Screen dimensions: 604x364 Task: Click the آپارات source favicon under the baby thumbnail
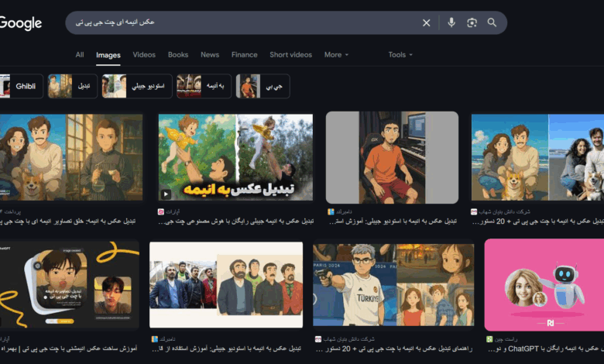click(x=160, y=211)
